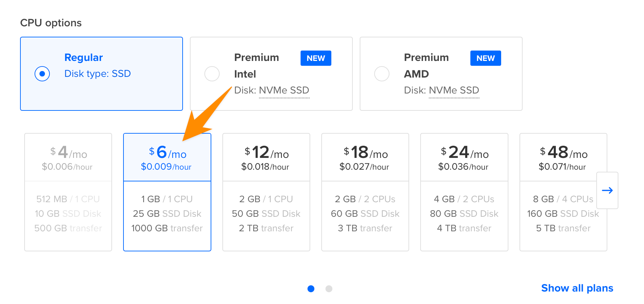
Task: Click the 1000 GB transfer spec text
Action: tap(167, 228)
